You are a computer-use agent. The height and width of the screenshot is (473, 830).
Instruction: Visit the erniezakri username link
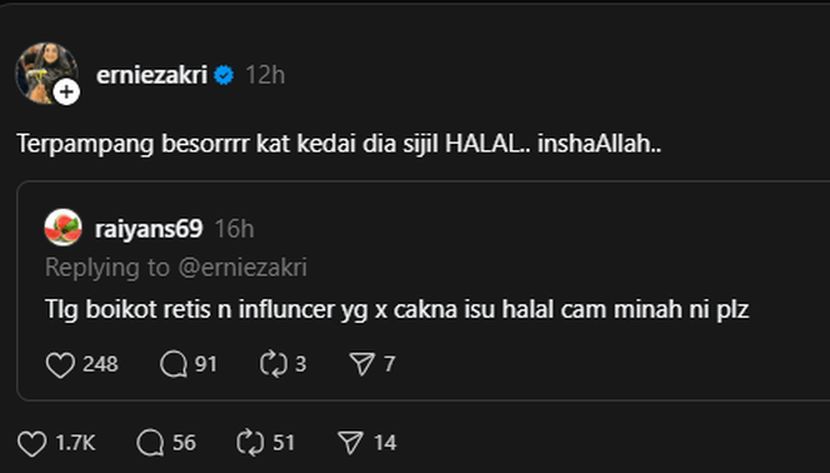151,75
